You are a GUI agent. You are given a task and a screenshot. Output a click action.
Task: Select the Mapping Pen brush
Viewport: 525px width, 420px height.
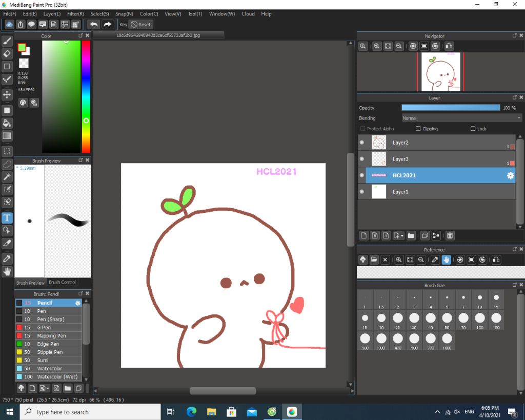point(49,335)
